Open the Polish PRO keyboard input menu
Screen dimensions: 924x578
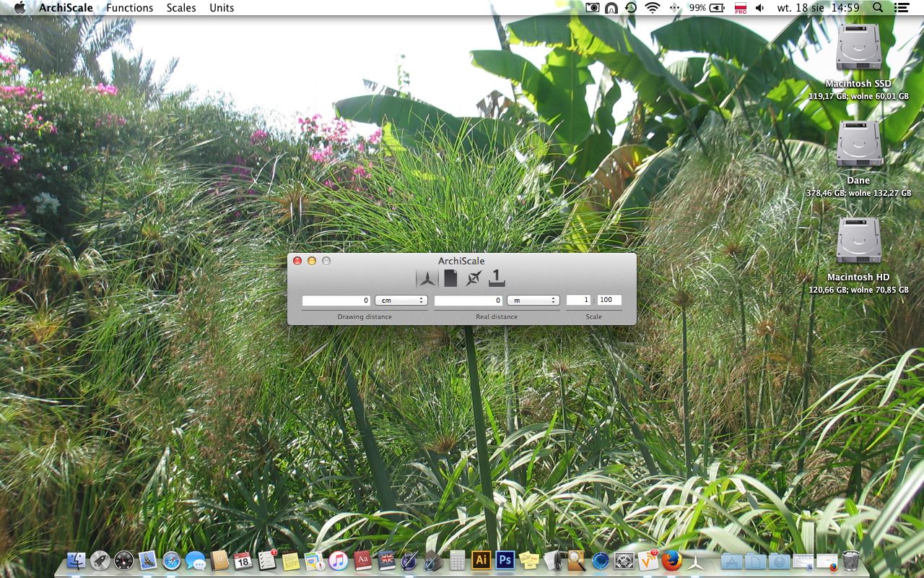tap(740, 8)
